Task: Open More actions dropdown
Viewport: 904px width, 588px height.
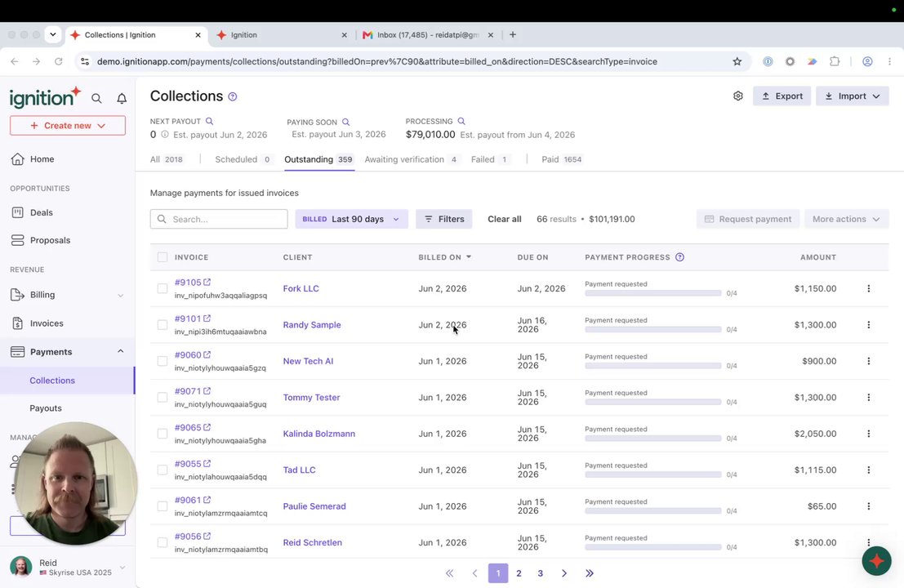Action: tap(846, 219)
